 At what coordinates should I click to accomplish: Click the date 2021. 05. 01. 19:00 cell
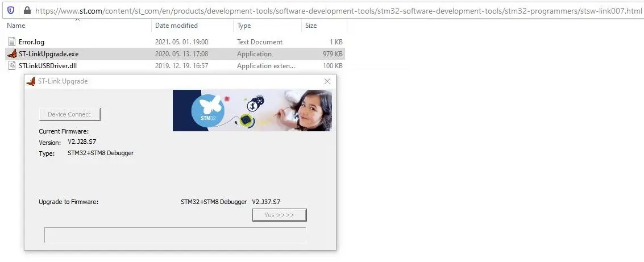point(181,42)
